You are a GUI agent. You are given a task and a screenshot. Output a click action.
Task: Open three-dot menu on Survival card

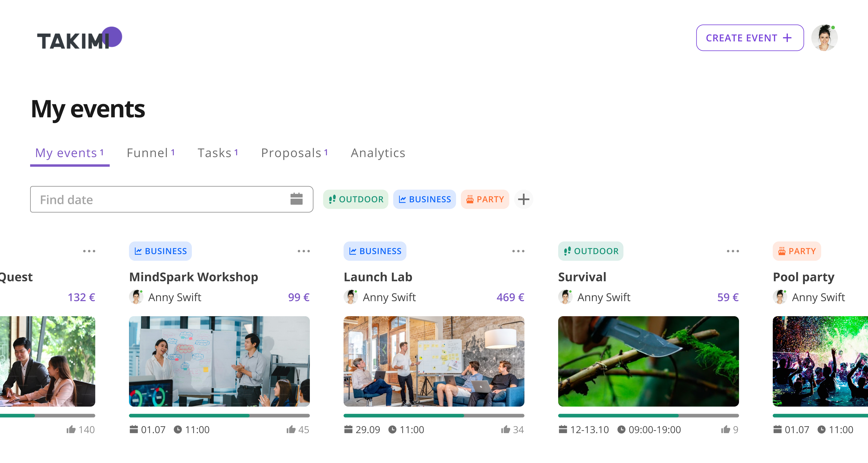(733, 251)
